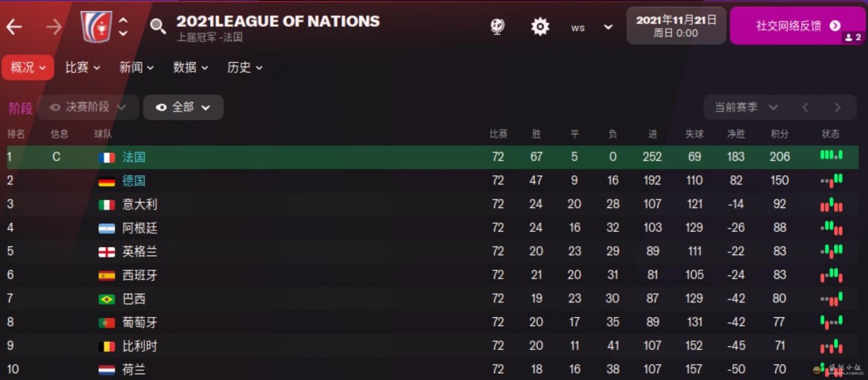Open settings via the gear icon

(540, 26)
